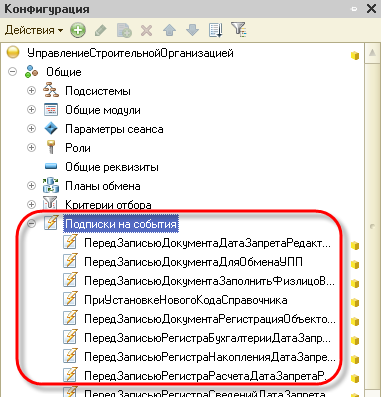
Task: Select ПередЗаписьюДокументаРегистрацияОбъекто... subscription
Action: click(x=210, y=319)
